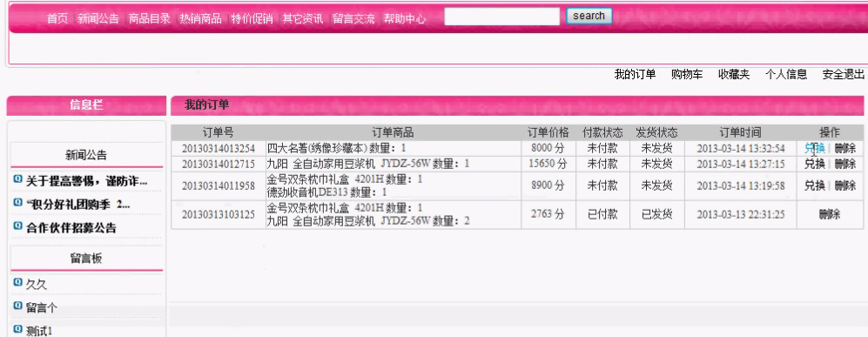Open 特价促销 navigation item
The width and height of the screenshot is (868, 337).
click(x=252, y=19)
